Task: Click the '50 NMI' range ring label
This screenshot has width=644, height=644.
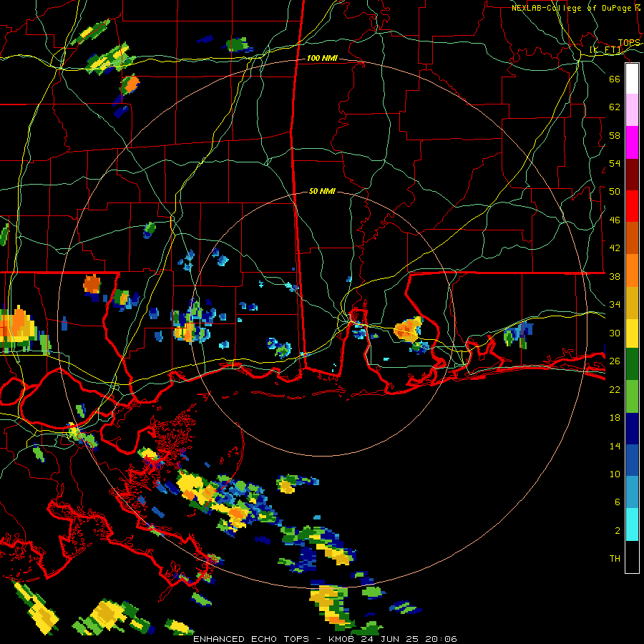Action: click(x=322, y=191)
